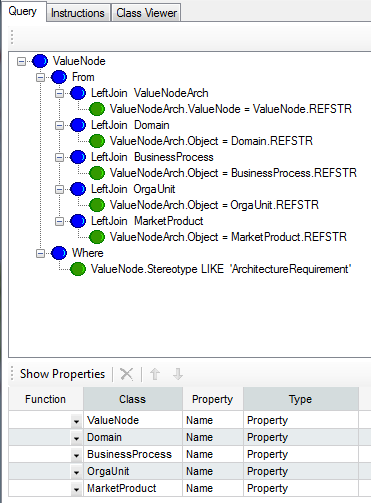Click the Class column header
This screenshot has height=503, width=371.
tap(133, 399)
